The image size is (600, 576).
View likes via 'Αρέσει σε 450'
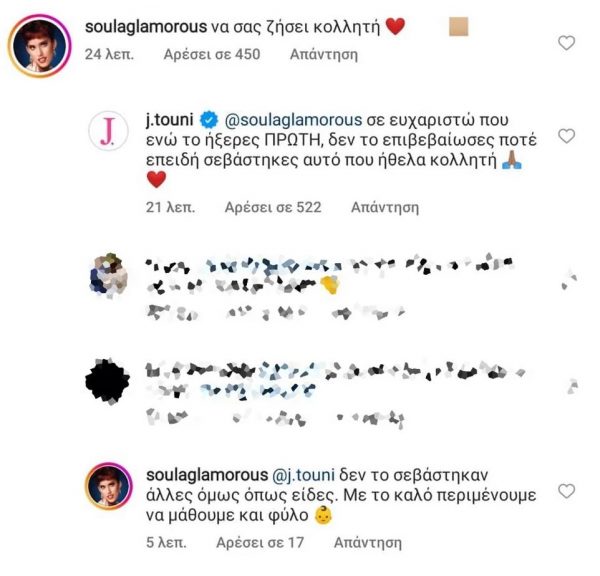tap(212, 54)
